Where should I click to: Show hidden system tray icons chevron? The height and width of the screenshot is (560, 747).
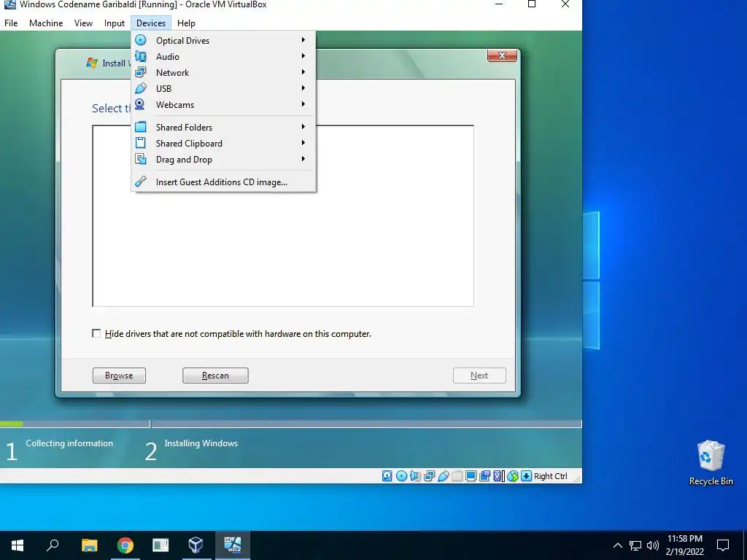(617, 545)
